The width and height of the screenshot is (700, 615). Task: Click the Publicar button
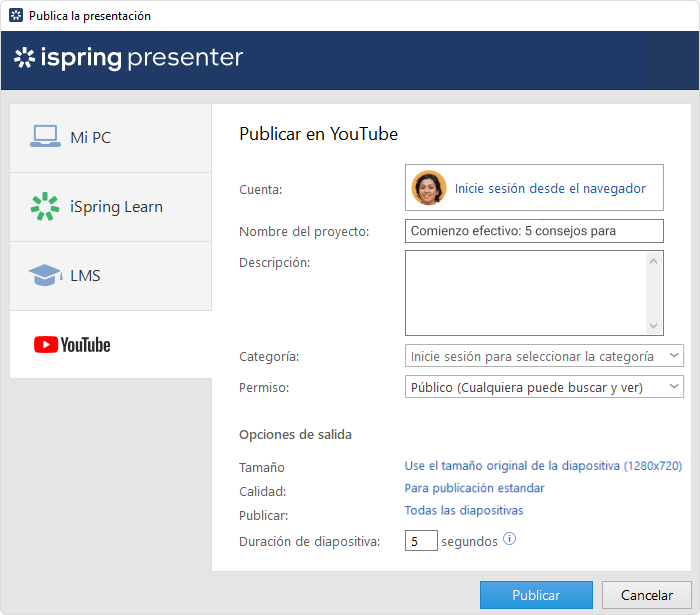(536, 595)
